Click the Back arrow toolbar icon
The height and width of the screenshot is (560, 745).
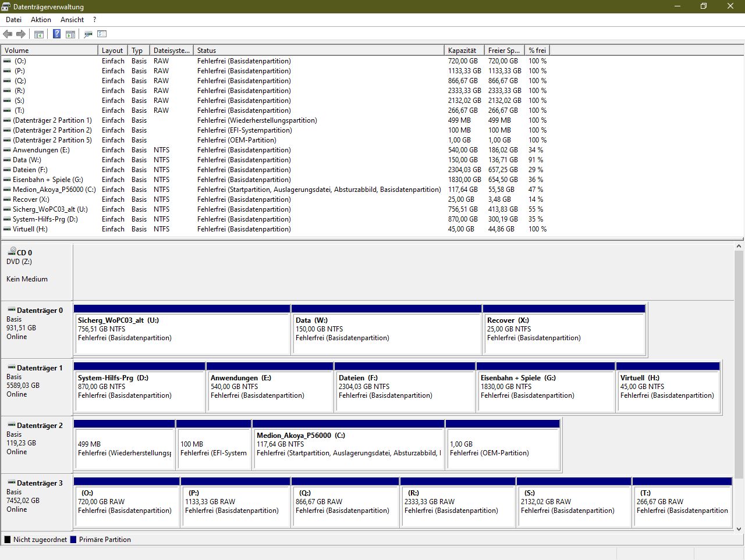pos(8,34)
